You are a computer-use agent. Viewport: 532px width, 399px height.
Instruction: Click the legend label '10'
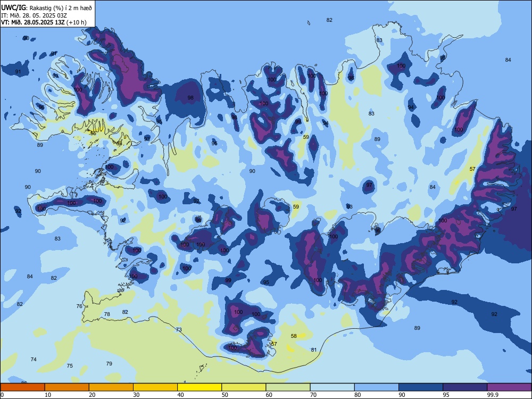click(48, 395)
